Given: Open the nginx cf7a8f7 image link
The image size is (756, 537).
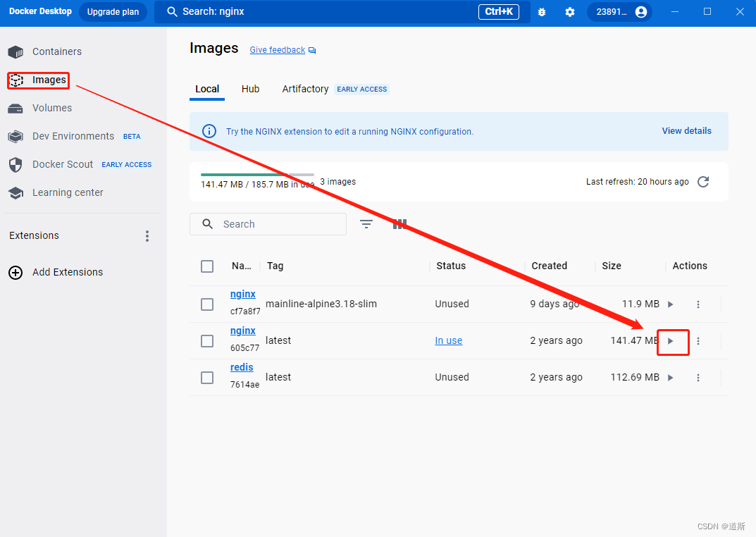Looking at the screenshot, I should [242, 294].
